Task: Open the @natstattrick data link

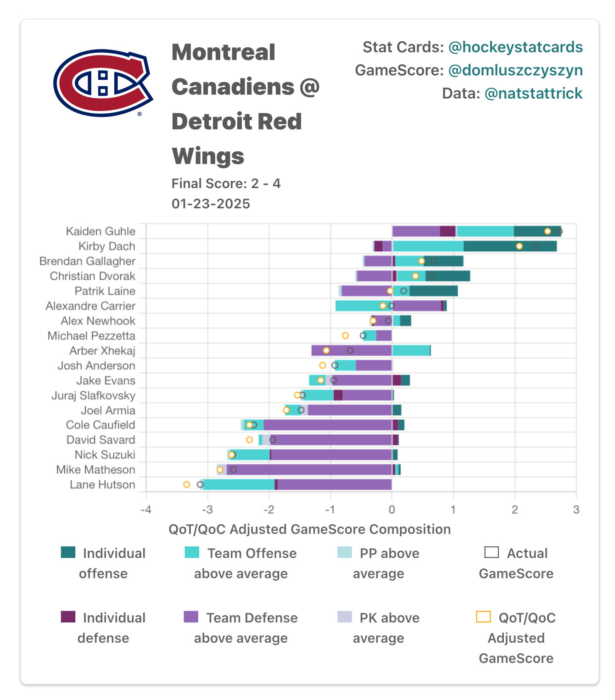Action: (534, 93)
